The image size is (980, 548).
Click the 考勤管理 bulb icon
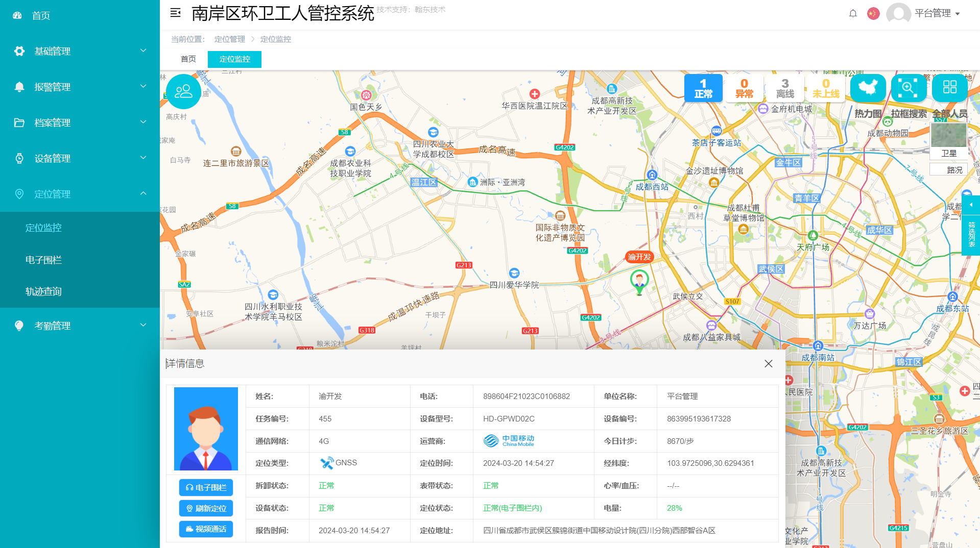click(19, 326)
